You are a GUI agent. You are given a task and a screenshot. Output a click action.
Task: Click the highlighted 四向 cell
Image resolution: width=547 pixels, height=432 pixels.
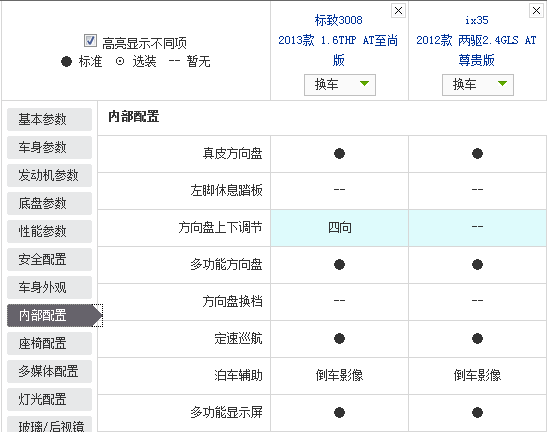coord(339,228)
